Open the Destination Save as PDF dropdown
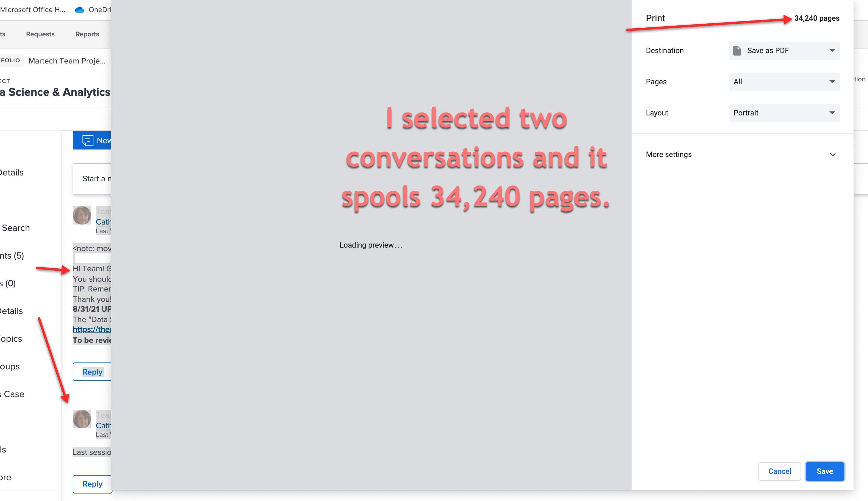 pyautogui.click(x=784, y=51)
